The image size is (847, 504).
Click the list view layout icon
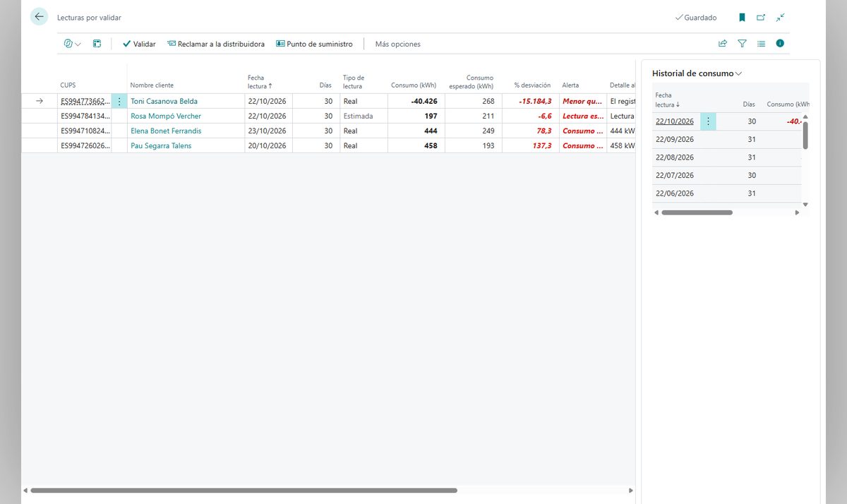click(761, 44)
